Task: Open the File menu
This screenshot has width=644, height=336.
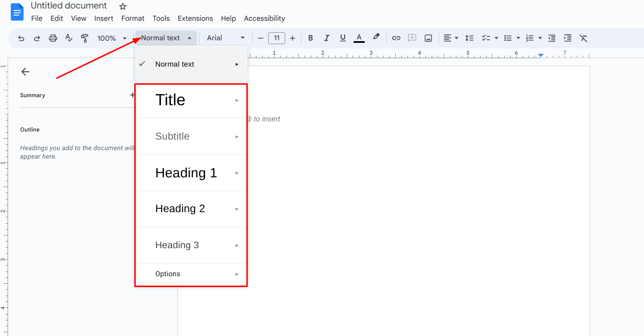Action: pyautogui.click(x=37, y=18)
